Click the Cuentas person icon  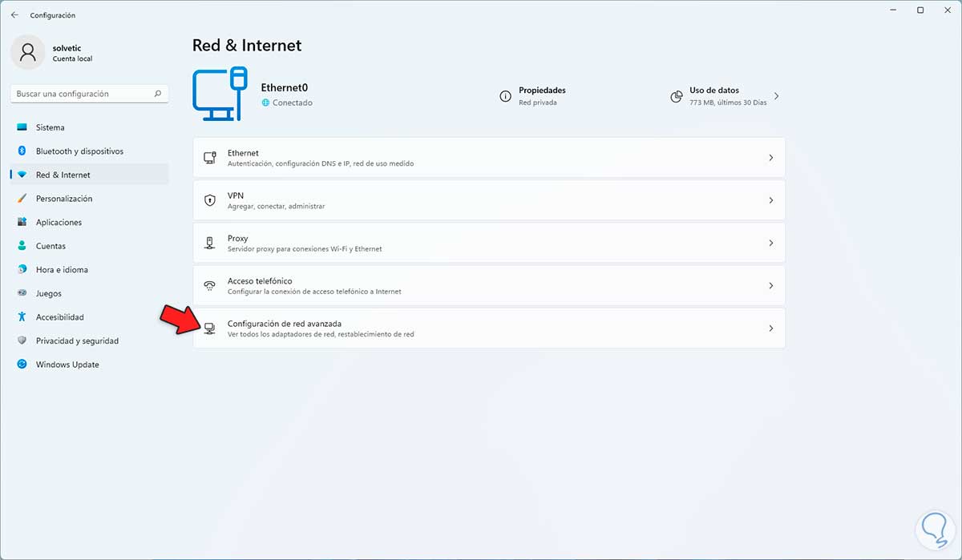[22, 246]
